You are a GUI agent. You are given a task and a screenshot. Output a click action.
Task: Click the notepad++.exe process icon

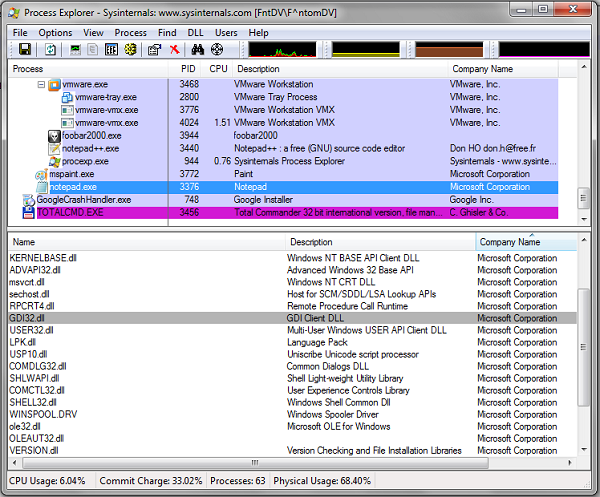click(x=54, y=149)
